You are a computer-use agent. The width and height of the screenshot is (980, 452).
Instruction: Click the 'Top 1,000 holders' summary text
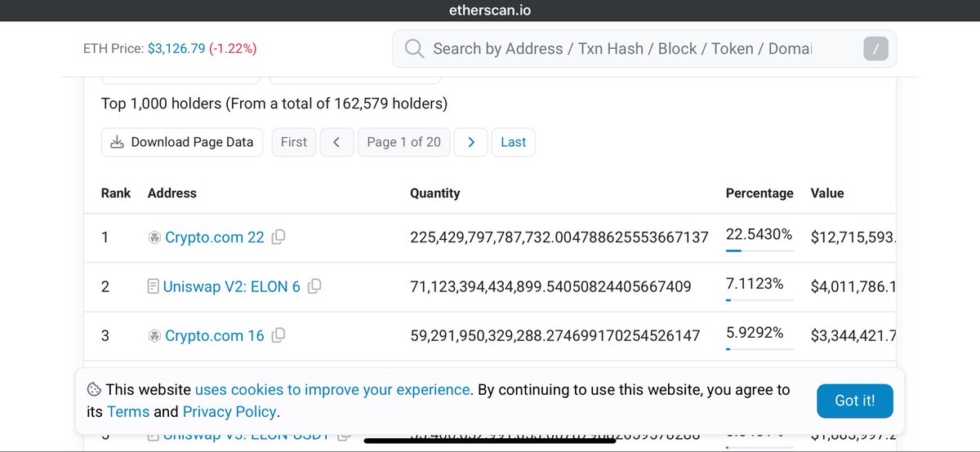pyautogui.click(x=274, y=104)
